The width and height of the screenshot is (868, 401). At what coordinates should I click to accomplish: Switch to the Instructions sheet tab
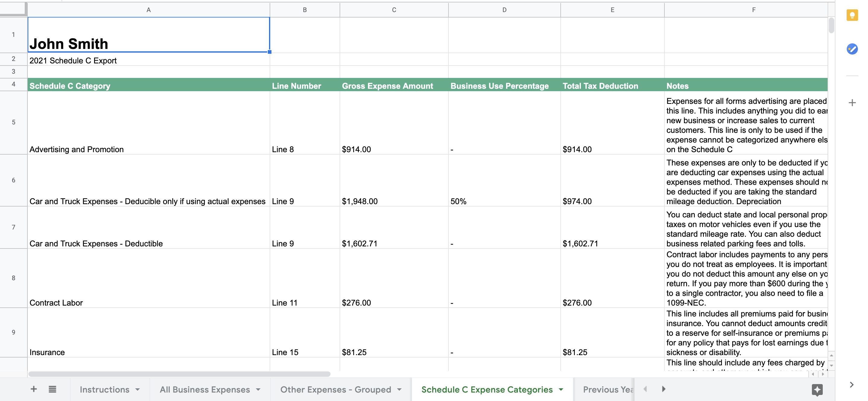(104, 390)
